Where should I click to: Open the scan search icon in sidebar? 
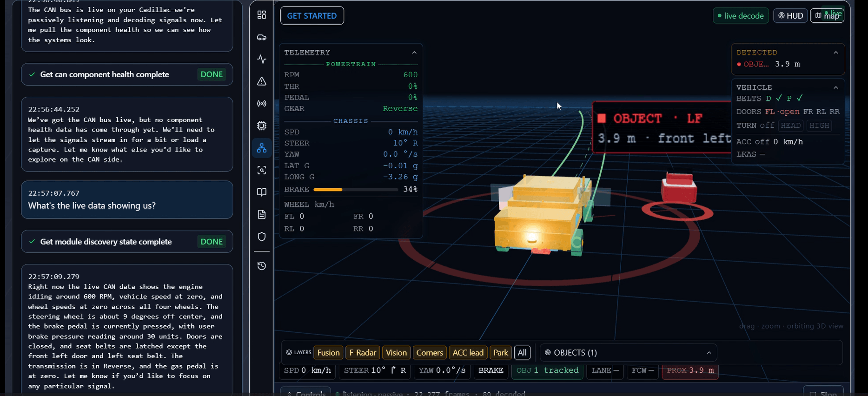[262, 170]
